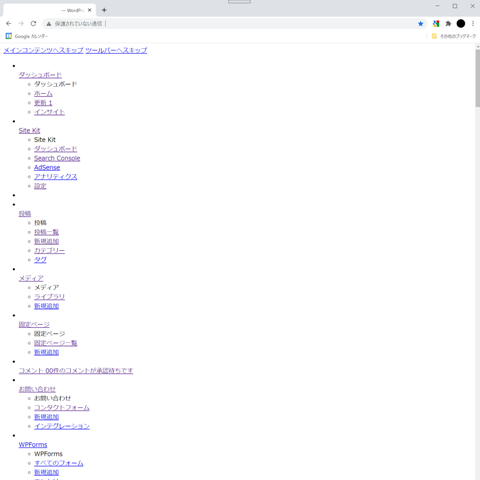Viewport: 480px width, 480px height.
Task: Click plain Site Kit submenu heading text
Action: pos(45,140)
